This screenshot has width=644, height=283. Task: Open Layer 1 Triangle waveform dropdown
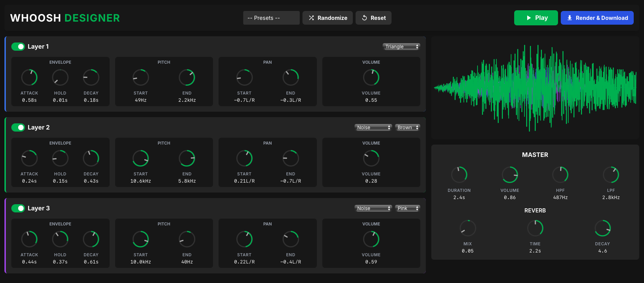(x=401, y=47)
